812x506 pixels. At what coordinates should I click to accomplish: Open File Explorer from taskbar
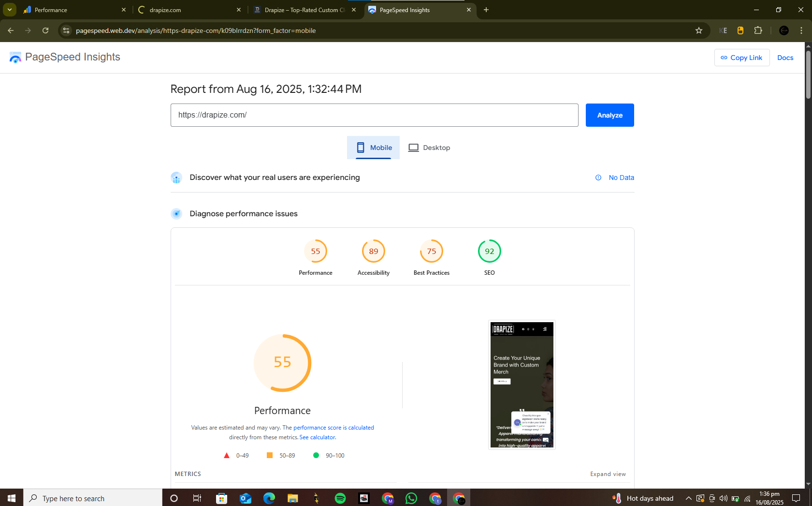[292, 498]
